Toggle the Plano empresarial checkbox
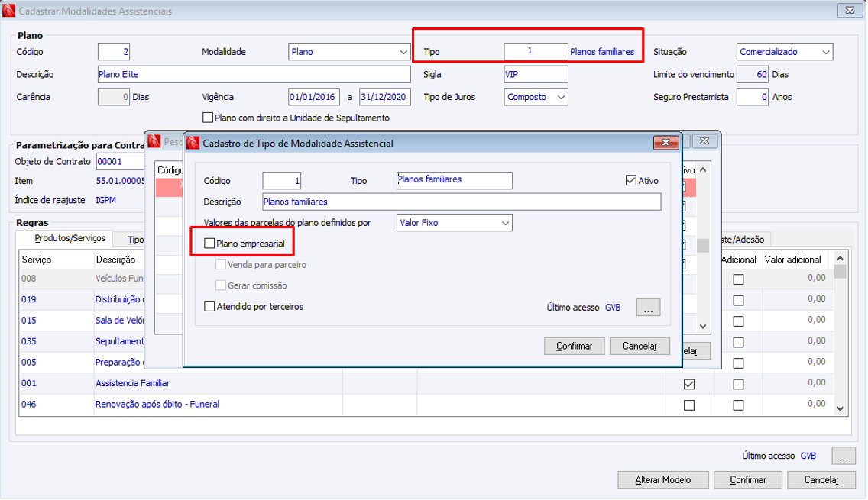Viewport: 868px width, 500px height. [x=209, y=244]
